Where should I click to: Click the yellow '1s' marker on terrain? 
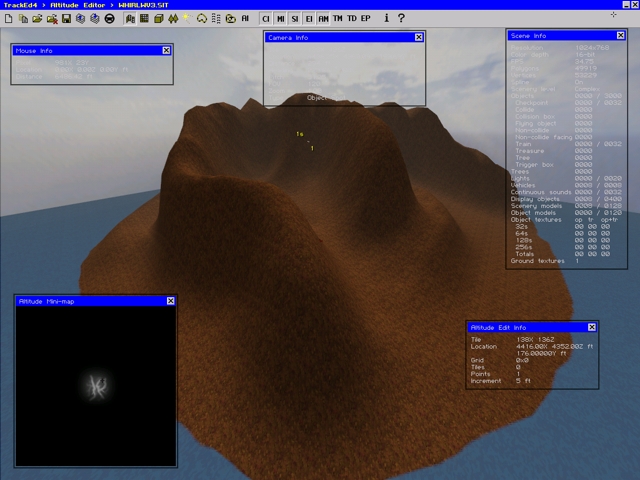click(x=300, y=134)
